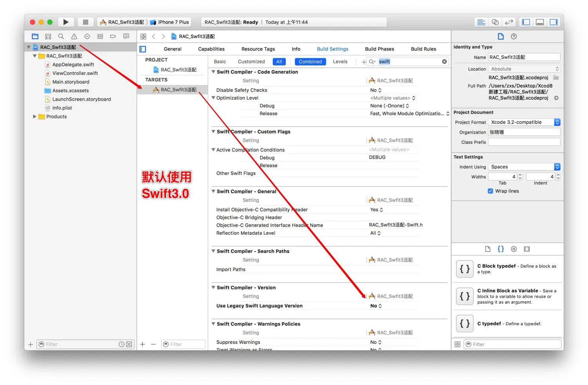Toggle the project and targets list sidebar
588x385 pixels.
point(143,49)
